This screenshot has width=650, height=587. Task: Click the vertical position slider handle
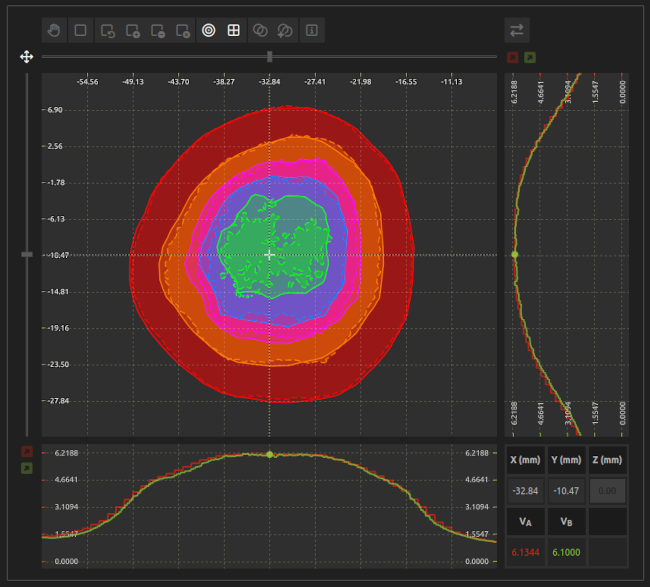click(x=27, y=254)
